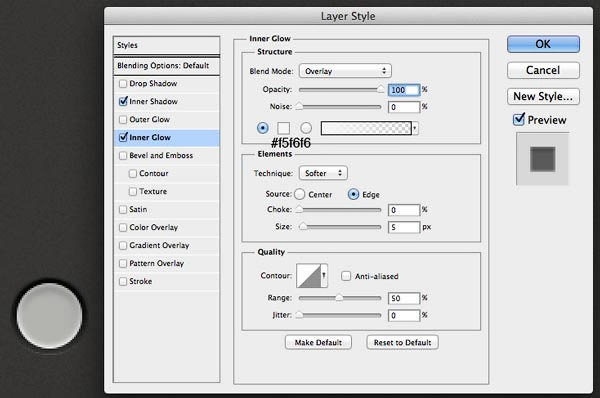Click the round button on canvas
The width and height of the screenshot is (600, 398).
(49, 316)
